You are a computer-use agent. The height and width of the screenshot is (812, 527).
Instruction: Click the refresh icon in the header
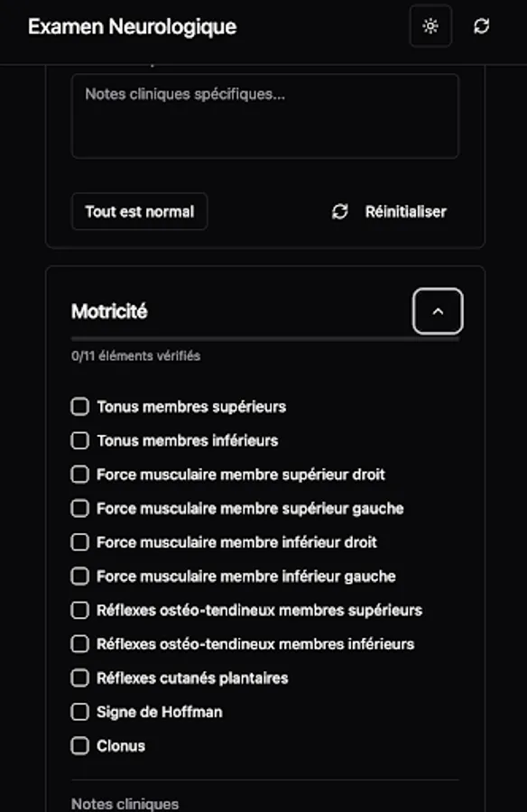point(481,25)
